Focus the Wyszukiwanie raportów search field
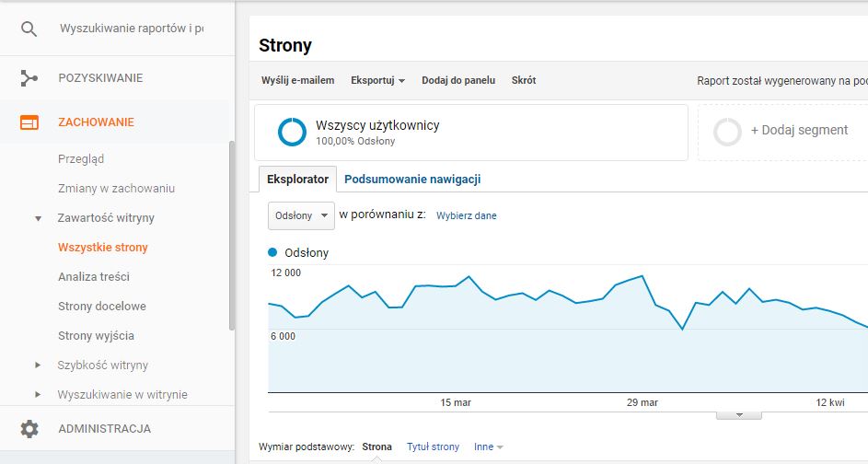Viewport: 868px width, 464px height. [x=132, y=29]
